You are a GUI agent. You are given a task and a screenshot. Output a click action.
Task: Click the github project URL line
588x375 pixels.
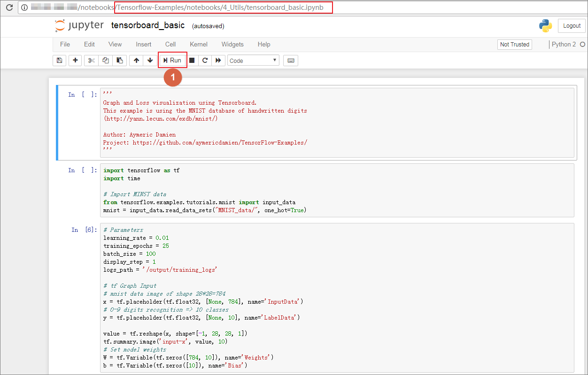(x=205, y=143)
